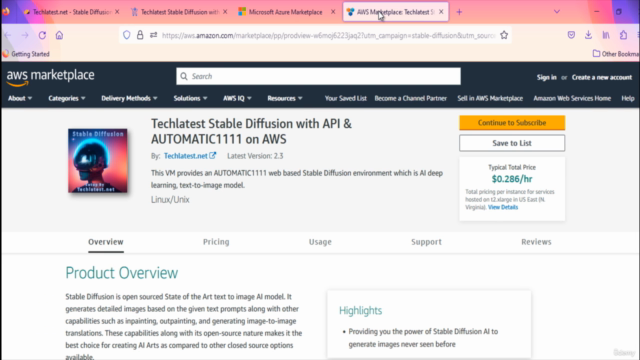640x360 pixels.
Task: Click in the marketplace Search field
Action: pyautogui.click(x=318, y=76)
